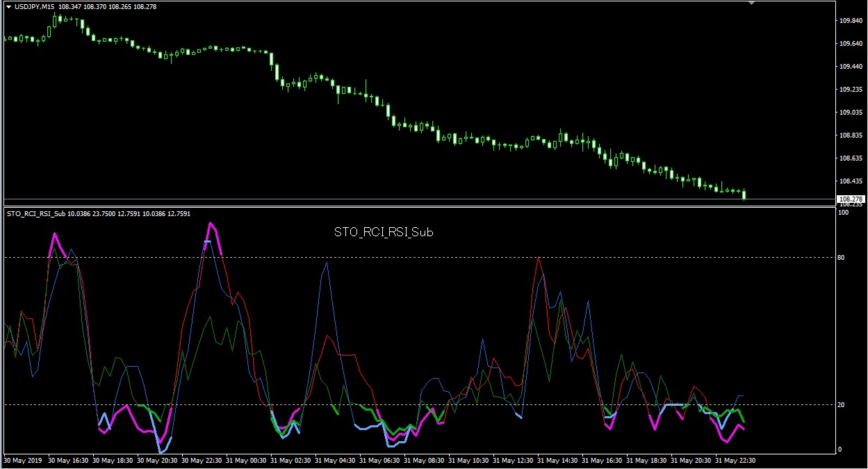Click the 108.435 price scale label
The width and height of the screenshot is (868, 469).
pos(850,181)
